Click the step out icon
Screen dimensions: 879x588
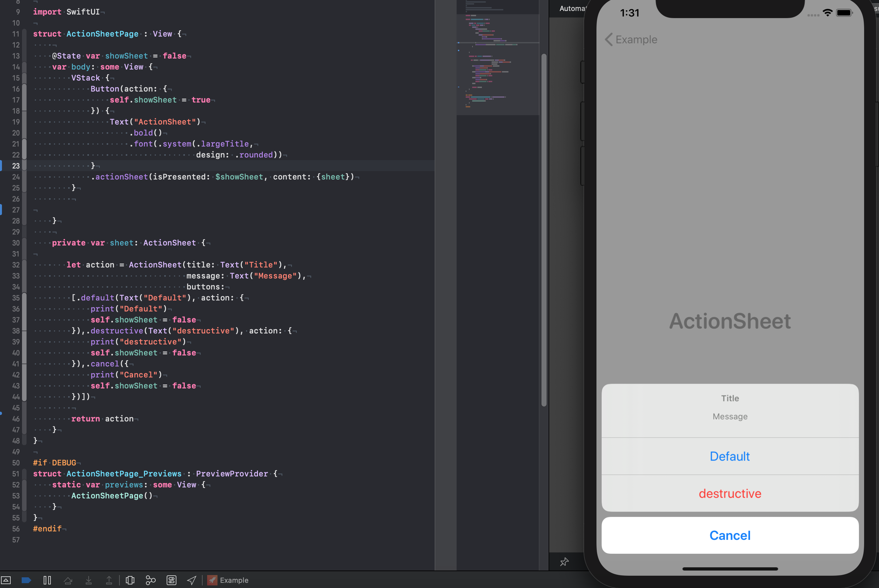109,580
